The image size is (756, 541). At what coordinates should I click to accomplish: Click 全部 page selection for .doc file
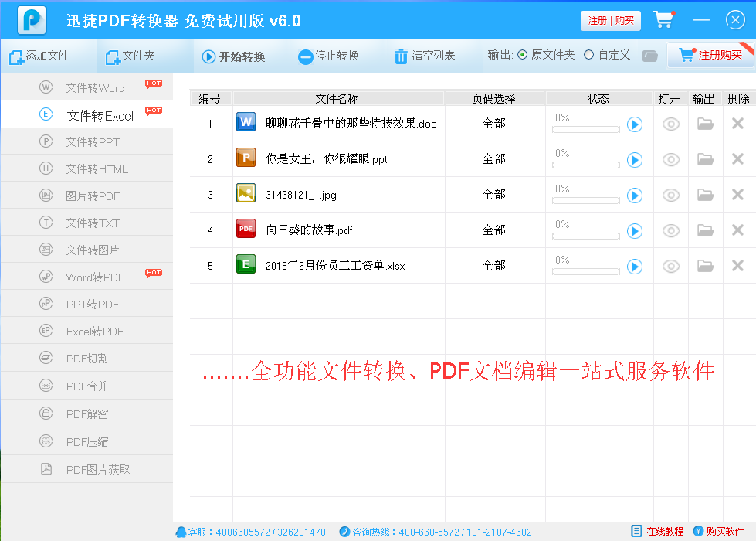coord(494,123)
